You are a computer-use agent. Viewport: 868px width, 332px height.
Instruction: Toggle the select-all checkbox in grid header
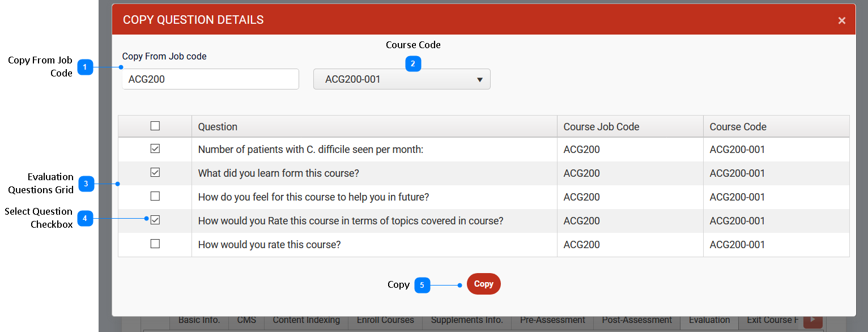click(x=155, y=126)
